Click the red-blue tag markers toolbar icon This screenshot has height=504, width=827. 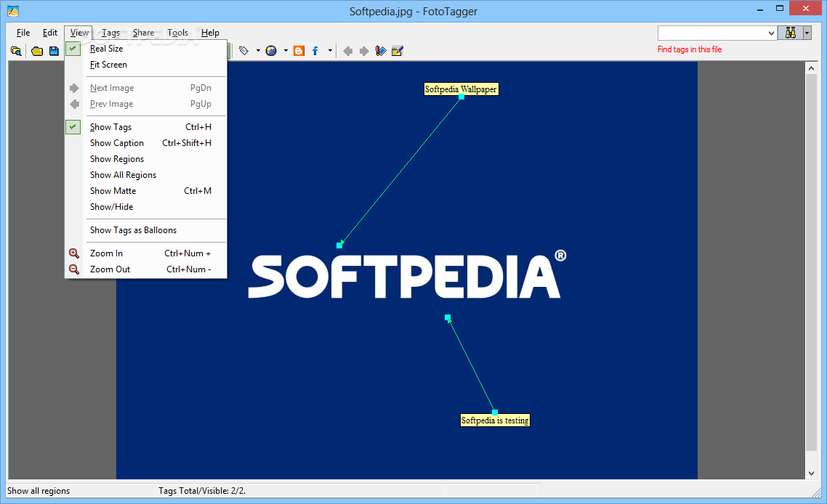(x=380, y=51)
